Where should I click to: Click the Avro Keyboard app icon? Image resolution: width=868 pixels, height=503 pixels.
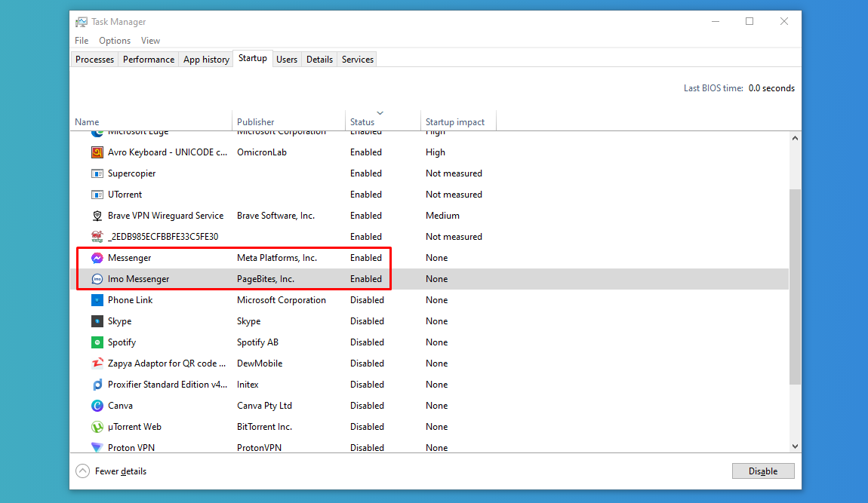coord(97,152)
